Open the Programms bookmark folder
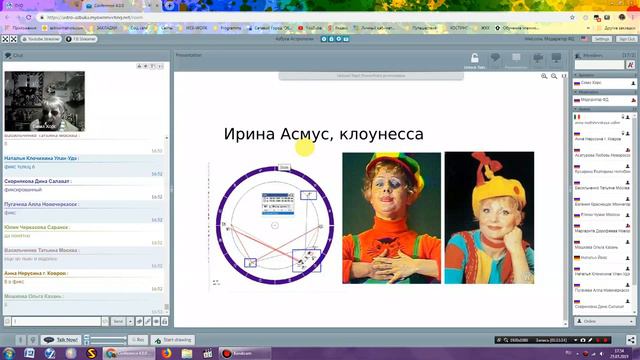 (x=227, y=28)
